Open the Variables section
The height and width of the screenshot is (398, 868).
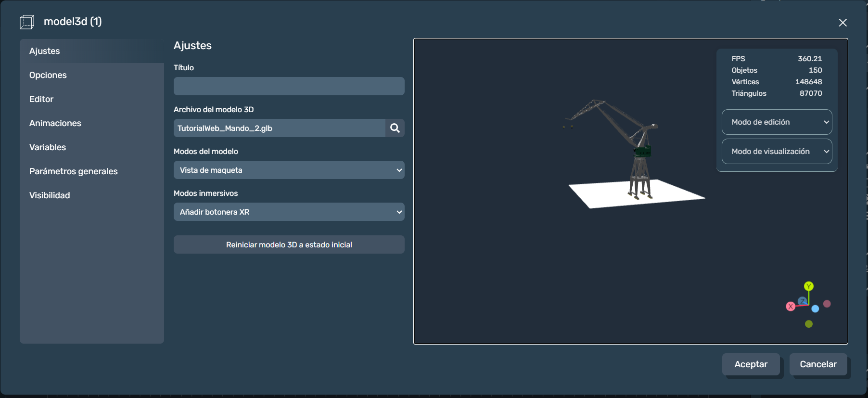[x=92, y=147]
